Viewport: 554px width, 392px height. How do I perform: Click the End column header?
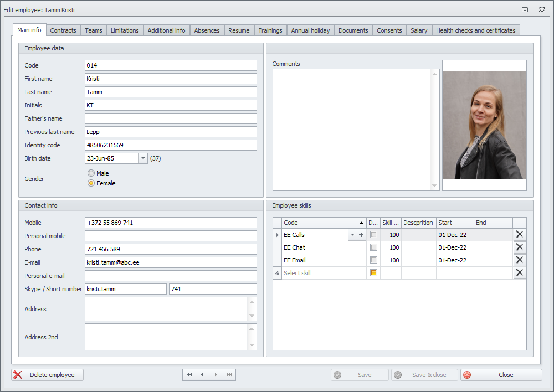[493, 223]
